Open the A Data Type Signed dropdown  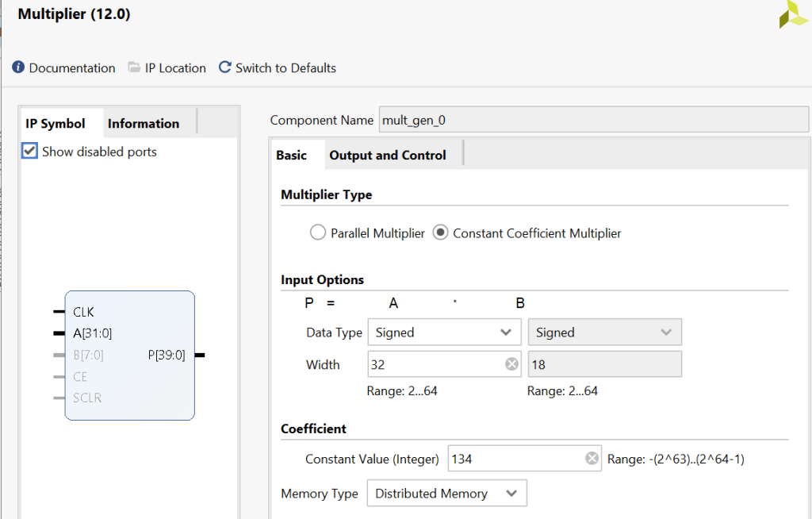click(x=444, y=333)
